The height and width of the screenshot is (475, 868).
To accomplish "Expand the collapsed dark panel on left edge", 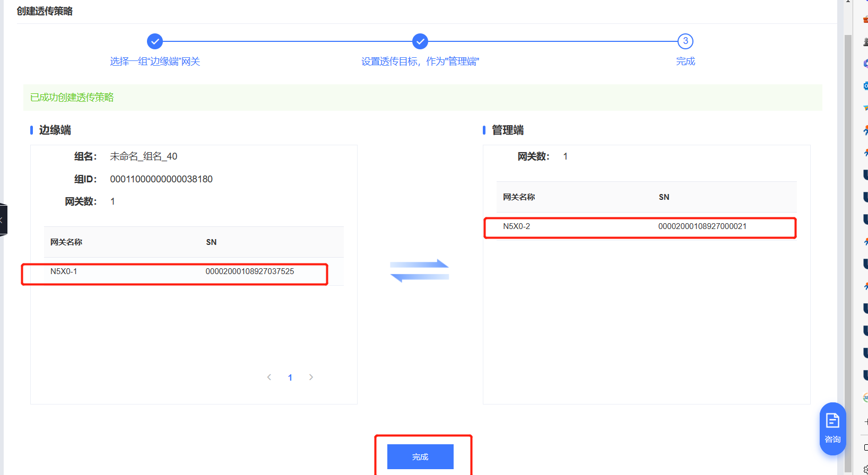I will click(x=3, y=219).
